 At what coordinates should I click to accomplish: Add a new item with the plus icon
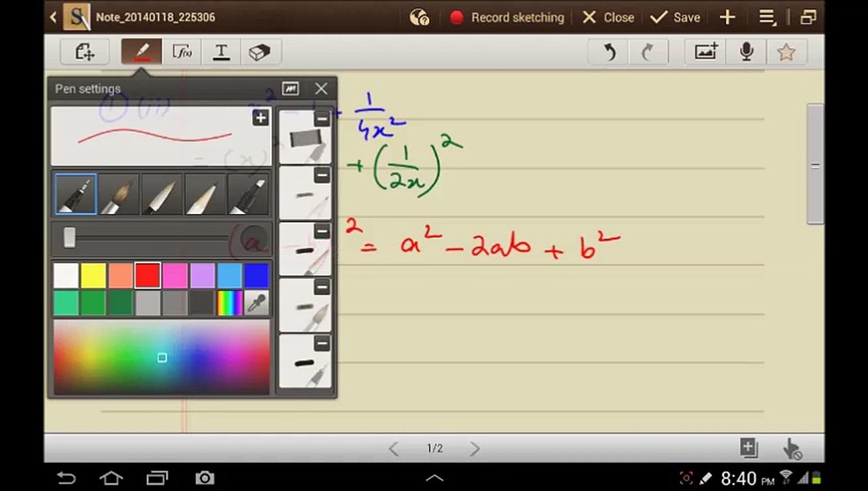(727, 18)
